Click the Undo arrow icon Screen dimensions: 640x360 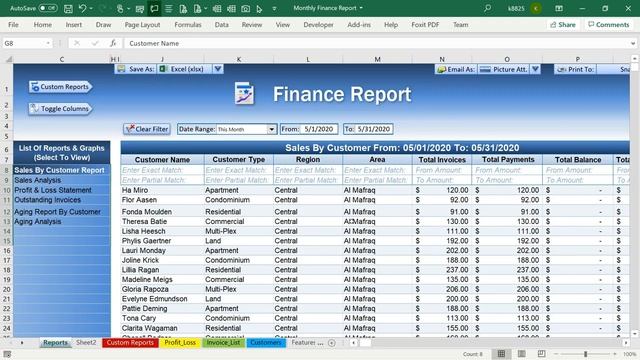82,8
